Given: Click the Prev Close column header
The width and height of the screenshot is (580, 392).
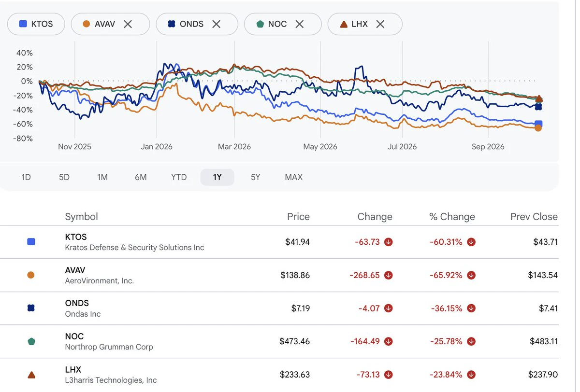Looking at the screenshot, I should point(534,217).
